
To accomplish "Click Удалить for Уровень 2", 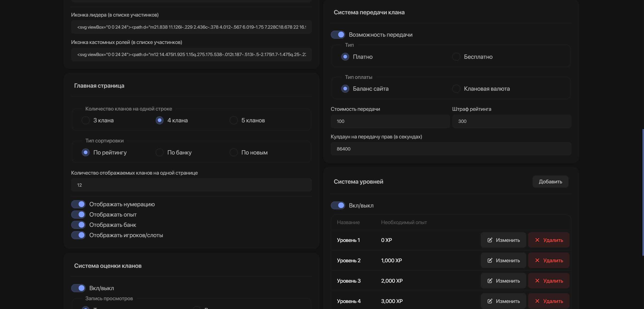I will pos(549,261).
